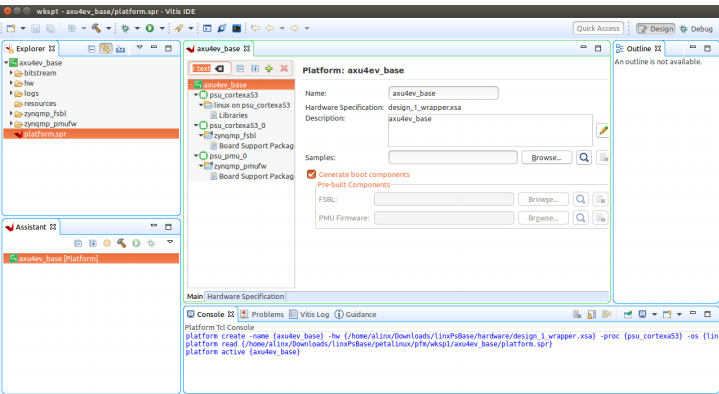Switch to Debug perspective button
The image size is (719, 394).
coord(696,28)
